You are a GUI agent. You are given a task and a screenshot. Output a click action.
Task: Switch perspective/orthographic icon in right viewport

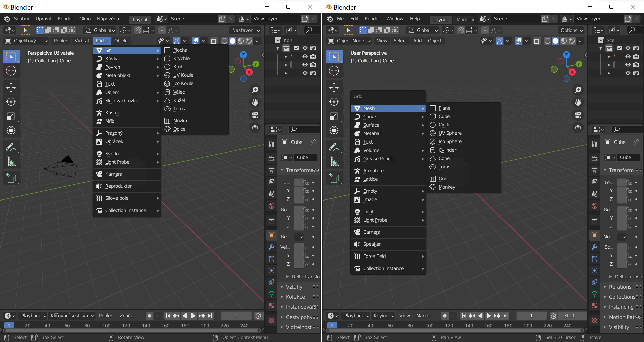[578, 128]
